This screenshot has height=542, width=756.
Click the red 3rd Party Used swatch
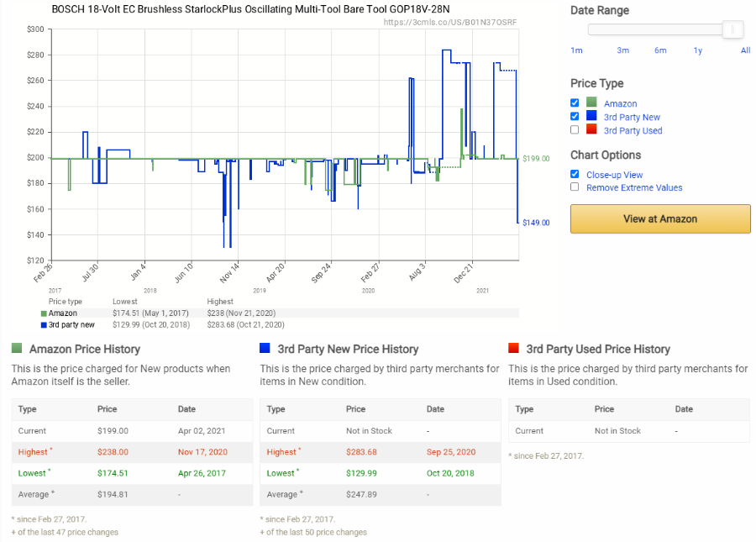pyautogui.click(x=591, y=129)
